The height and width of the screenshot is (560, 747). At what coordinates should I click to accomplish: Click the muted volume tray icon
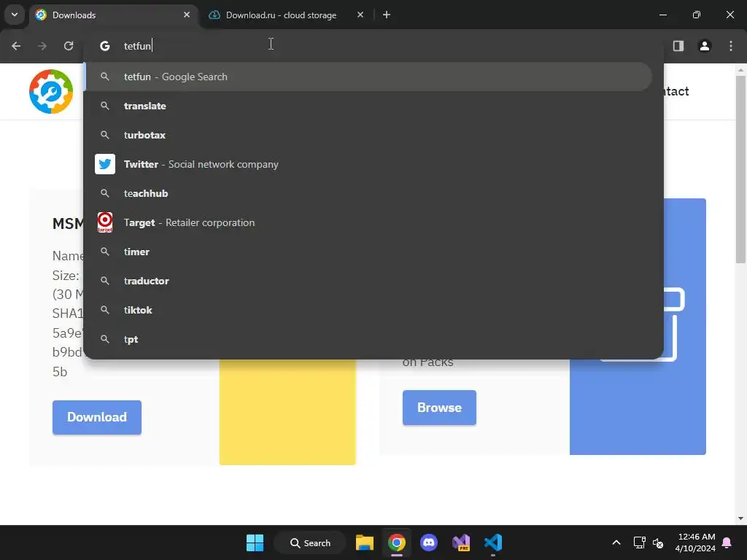(x=658, y=542)
